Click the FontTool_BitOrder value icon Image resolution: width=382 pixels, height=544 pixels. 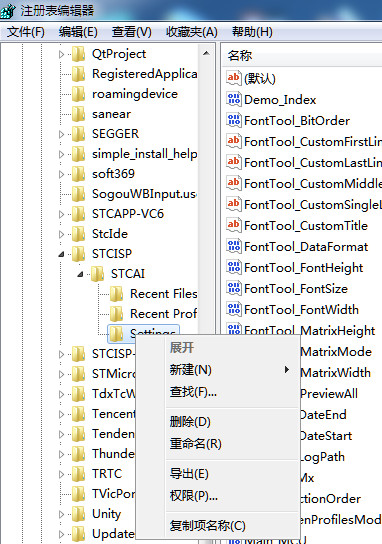click(234, 120)
